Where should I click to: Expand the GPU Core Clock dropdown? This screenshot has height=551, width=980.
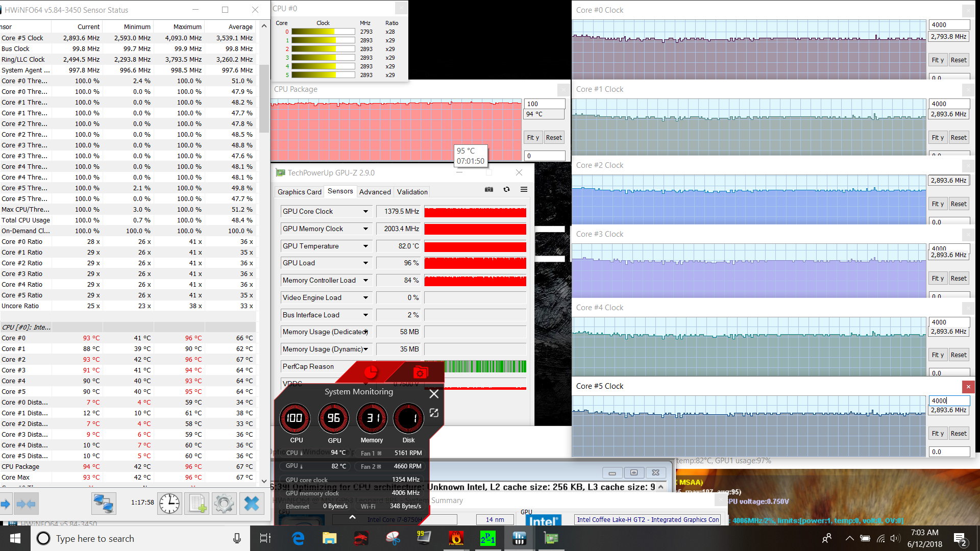(365, 212)
